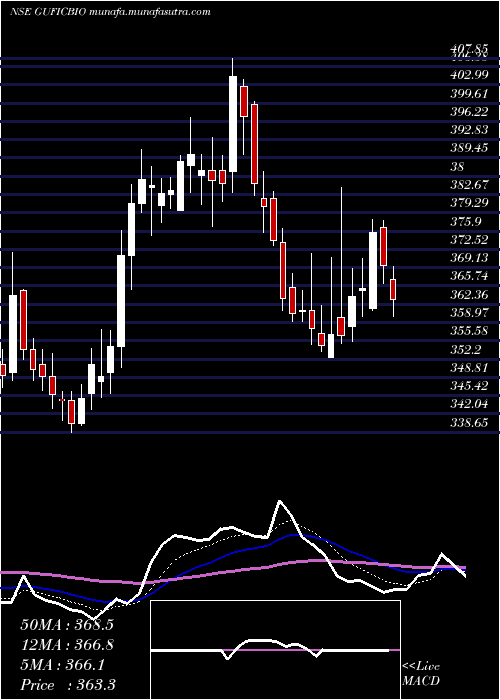Select the 345.42 price axis label
The image size is (500, 700).
(x=470, y=386)
